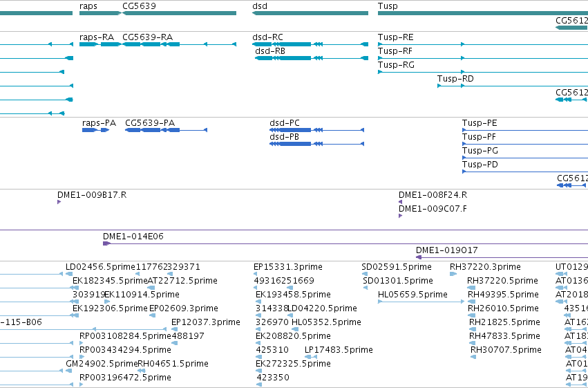This screenshot has height=388, width=588.
Task: Select the RP003196472.5prime EST label
Action: (x=125, y=378)
